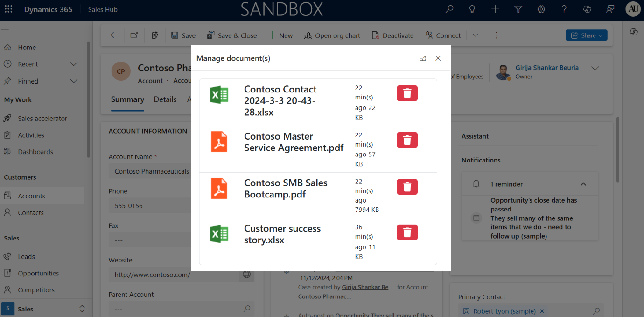
Task: Click Save & Close button
Action: pos(231,35)
